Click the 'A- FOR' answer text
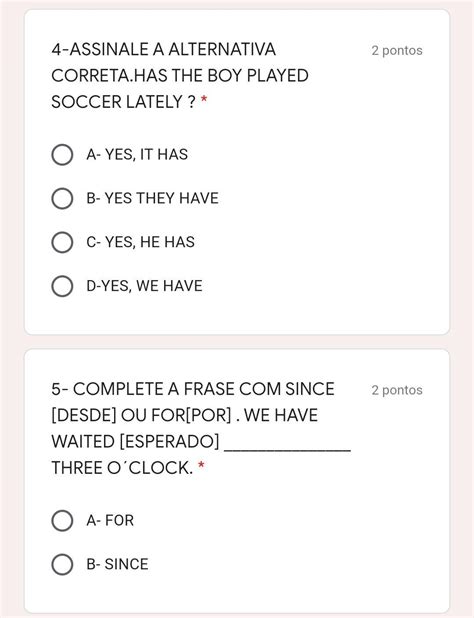Screen dimensions: 474x618 click(110, 520)
